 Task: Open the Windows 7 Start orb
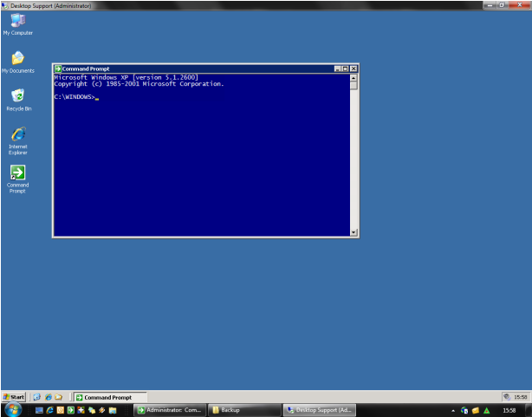(x=13, y=410)
